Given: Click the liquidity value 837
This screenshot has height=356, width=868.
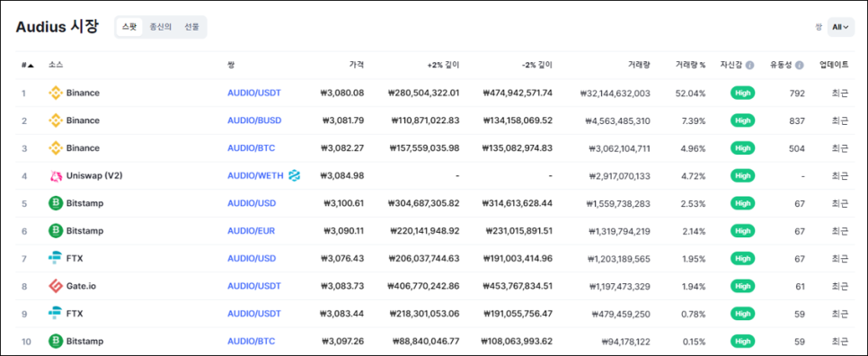Looking at the screenshot, I should pyautogui.click(x=797, y=120).
